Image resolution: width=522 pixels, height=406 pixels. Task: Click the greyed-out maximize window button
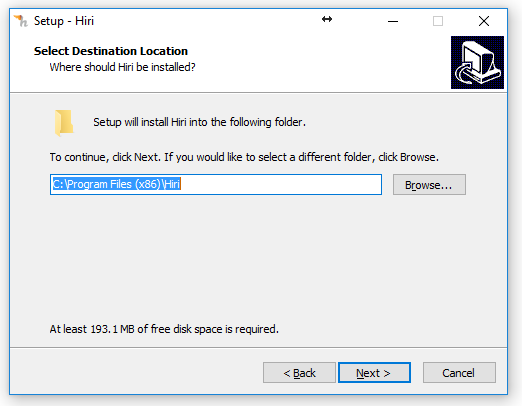[x=438, y=21]
